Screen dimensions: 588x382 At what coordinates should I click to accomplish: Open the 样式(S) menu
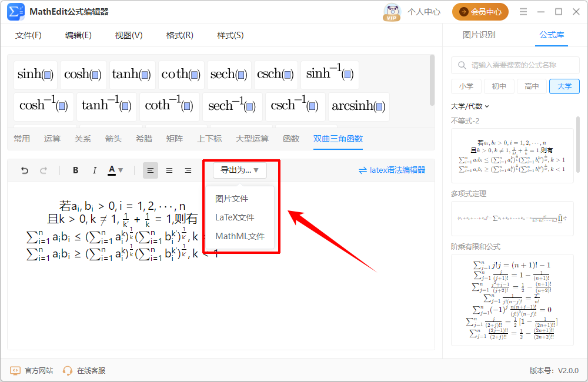tap(230, 35)
